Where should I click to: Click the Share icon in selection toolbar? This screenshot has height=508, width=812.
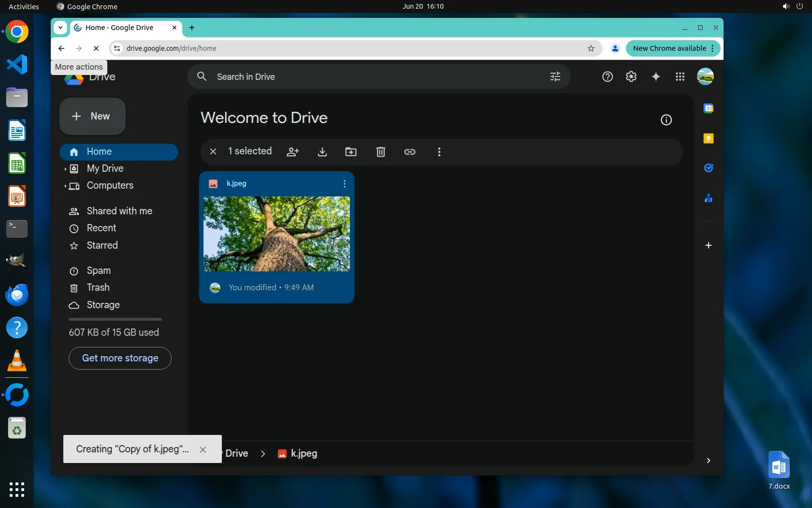(x=293, y=152)
